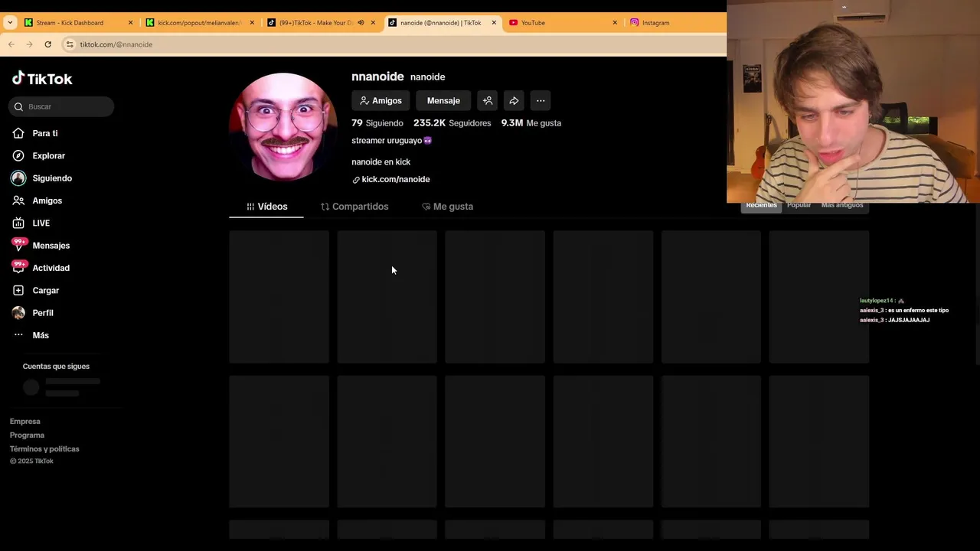Click the search box Buscar

point(61,106)
